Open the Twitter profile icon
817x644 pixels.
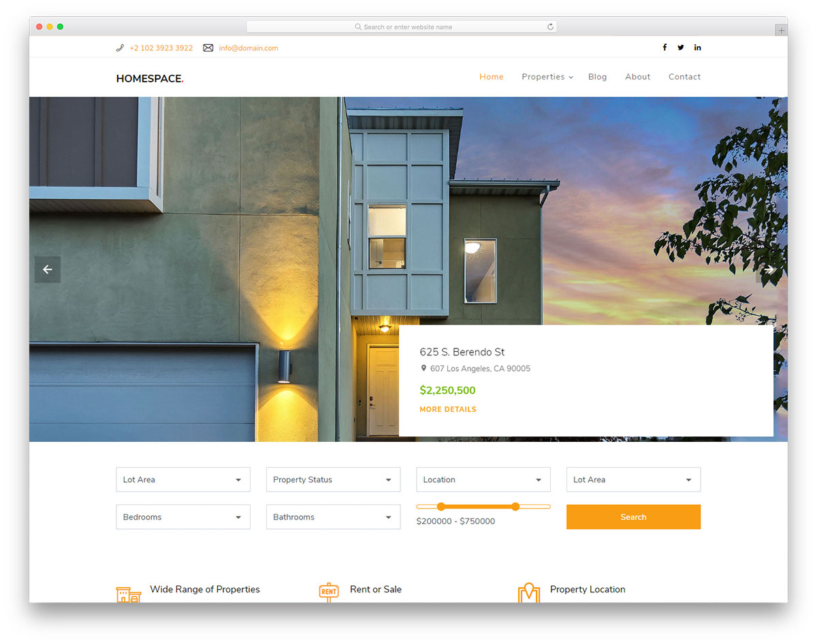pyautogui.click(x=681, y=47)
